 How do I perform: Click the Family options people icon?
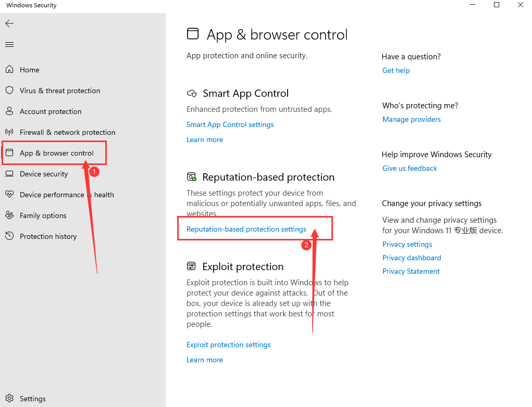(x=9, y=215)
